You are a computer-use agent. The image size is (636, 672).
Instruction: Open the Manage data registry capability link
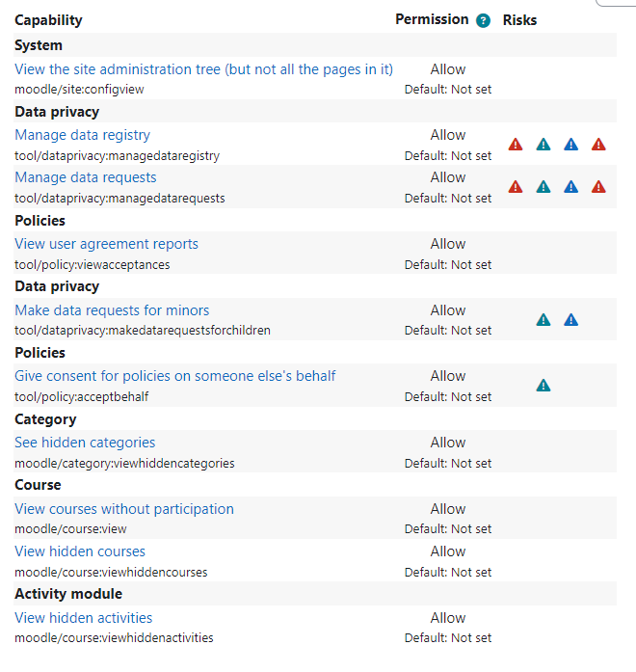(82, 135)
